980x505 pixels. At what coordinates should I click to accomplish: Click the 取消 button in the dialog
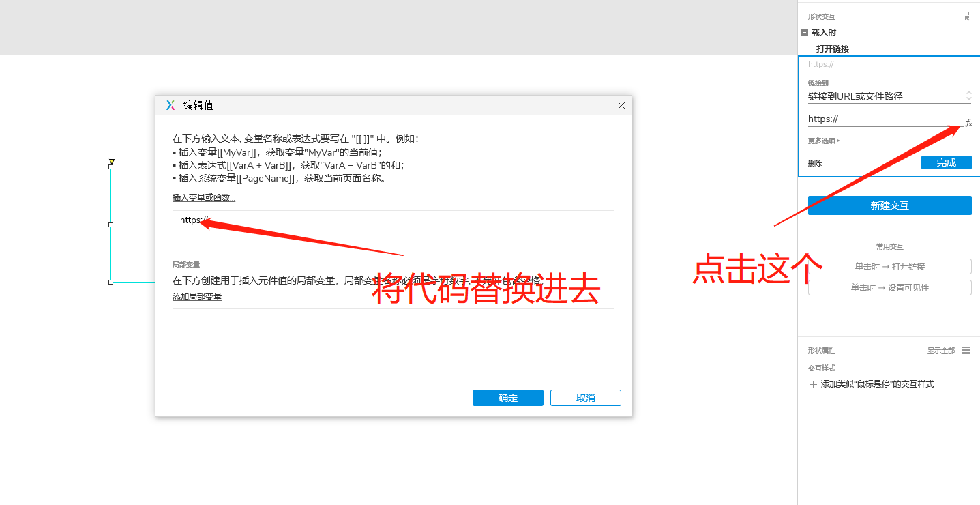pos(586,398)
